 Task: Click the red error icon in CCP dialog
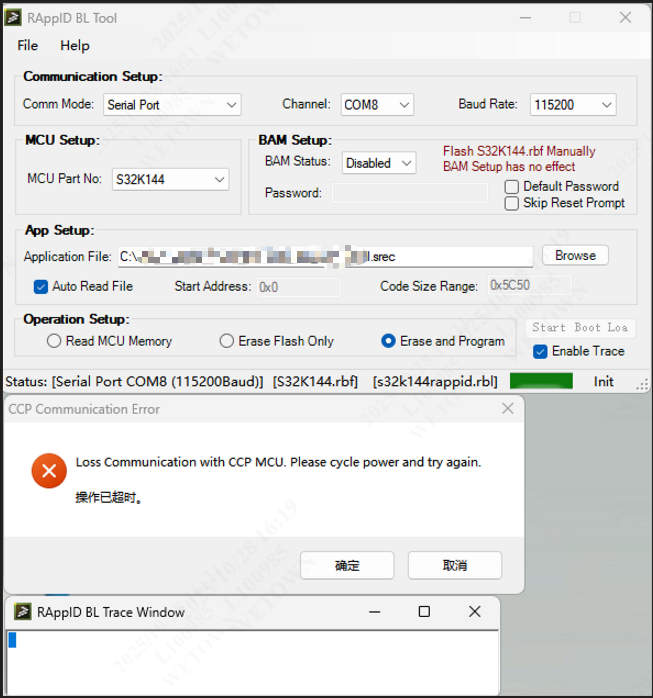click(49, 471)
